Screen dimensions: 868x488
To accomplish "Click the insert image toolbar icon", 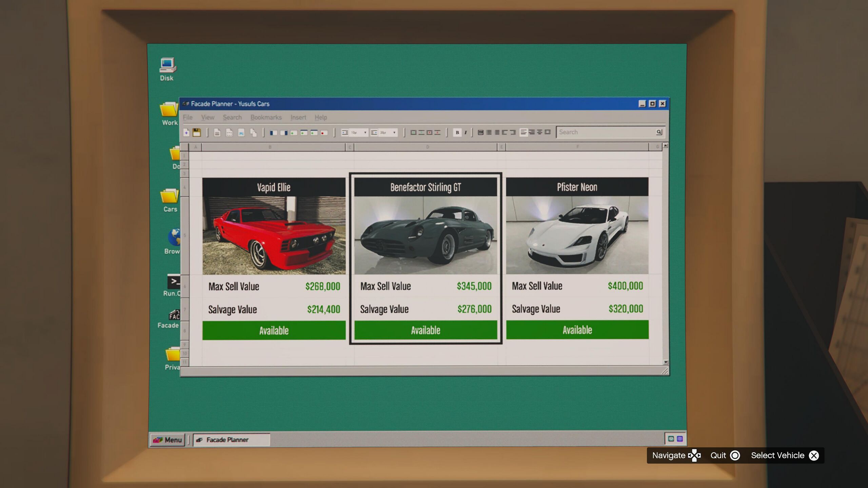I will [241, 133].
